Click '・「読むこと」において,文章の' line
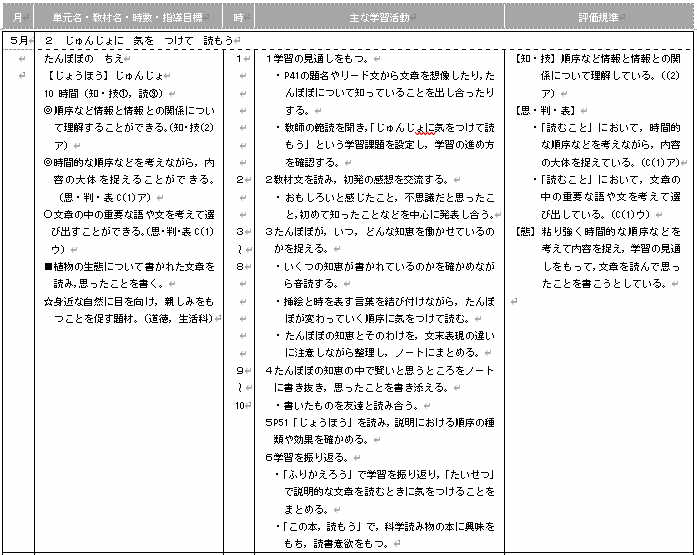The image size is (697, 555). (607, 180)
